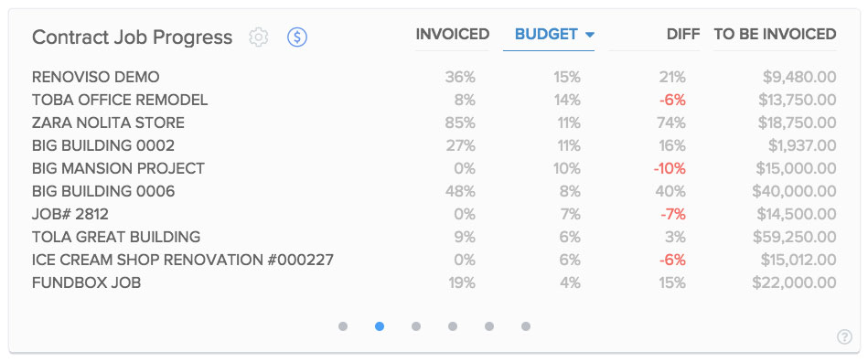Image resolution: width=868 pixels, height=362 pixels.
Task: Switch to the fourth pagination dot
Action: [453, 326]
